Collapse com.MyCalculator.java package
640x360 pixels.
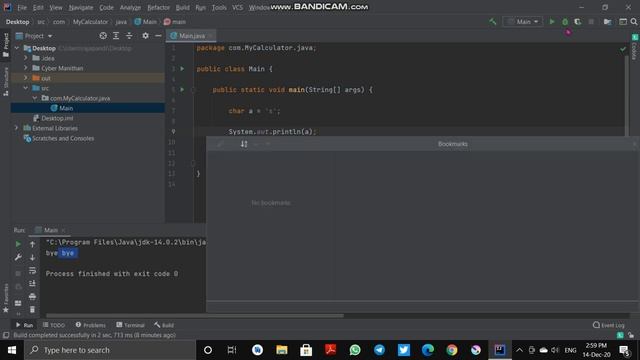[x=35, y=98]
